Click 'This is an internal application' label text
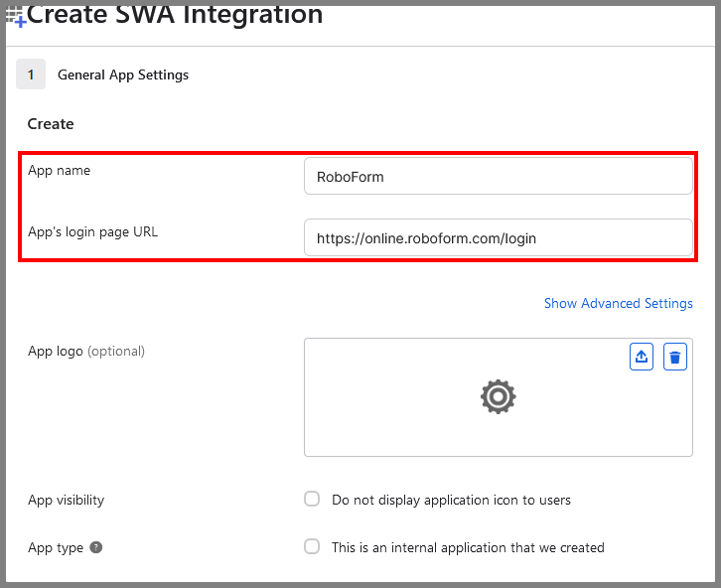 pos(468,547)
